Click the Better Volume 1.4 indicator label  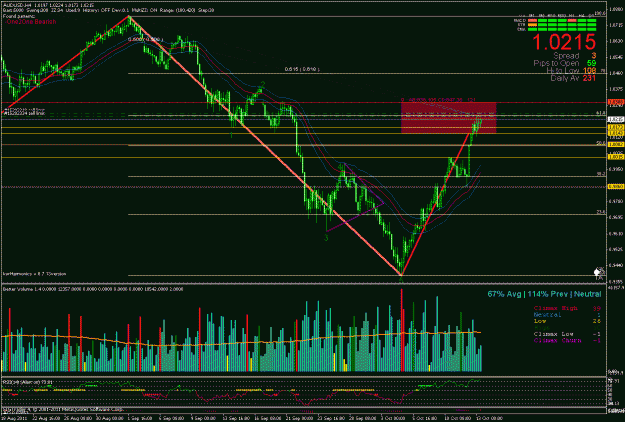[93, 289]
